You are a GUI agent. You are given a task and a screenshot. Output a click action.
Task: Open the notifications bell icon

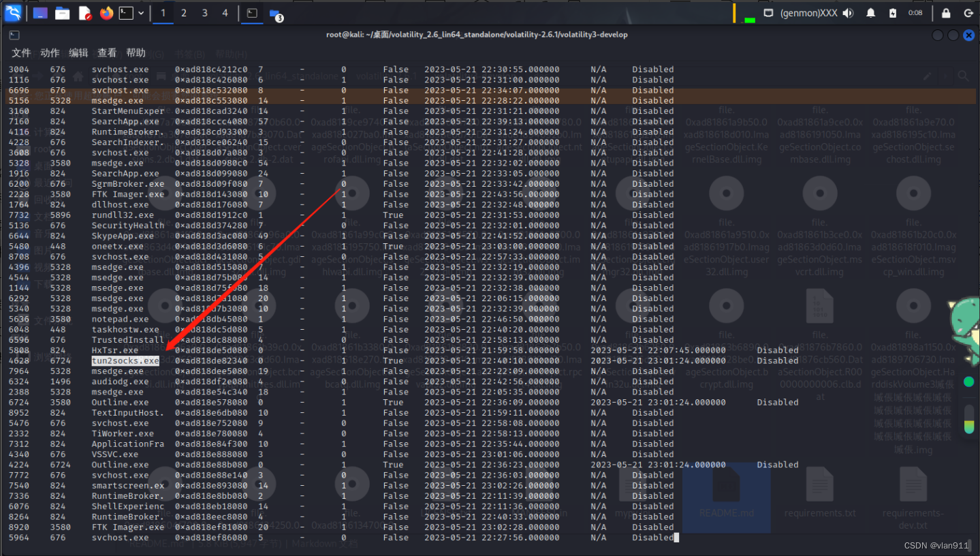tap(870, 13)
